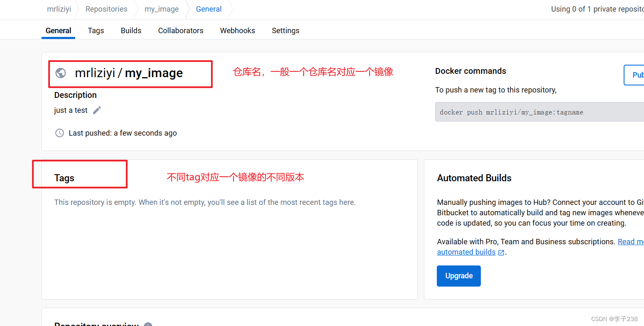
Task: Click the 'just a test' description text
Action: (x=71, y=110)
